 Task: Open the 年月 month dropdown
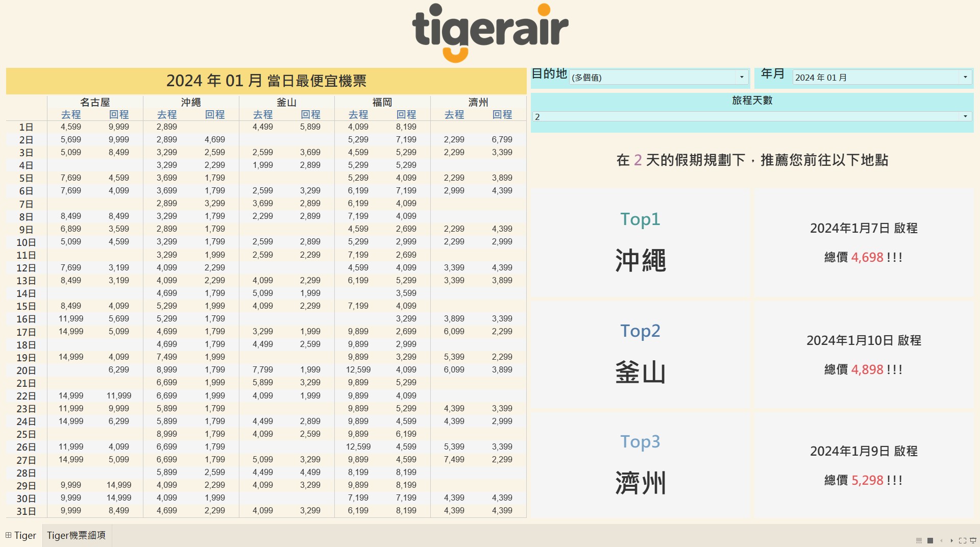point(882,77)
